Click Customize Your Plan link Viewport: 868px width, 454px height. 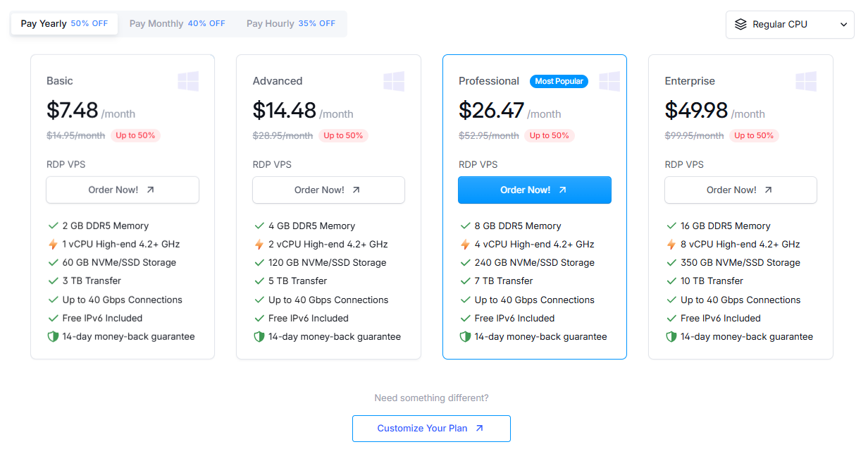click(431, 428)
